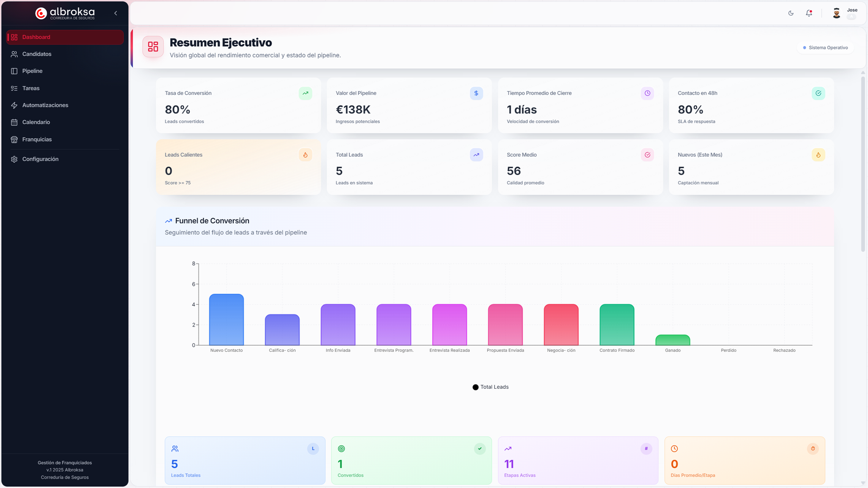The image size is (868, 488).
Task: Click the flame icon on Leads Calientes card
Action: click(305, 155)
